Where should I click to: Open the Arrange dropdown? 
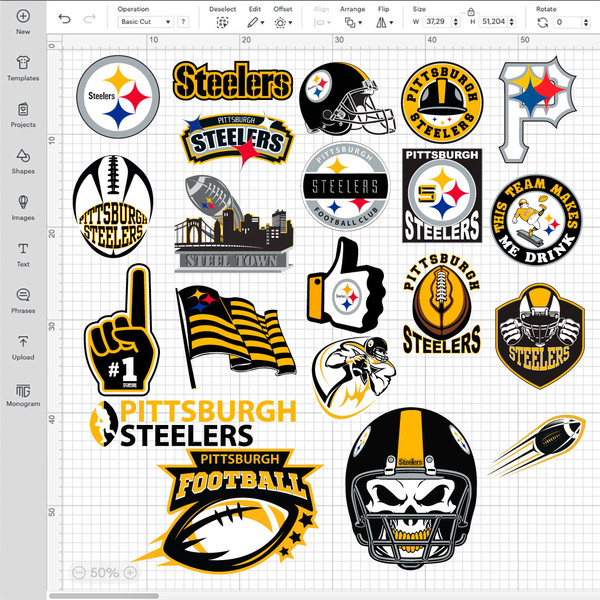[x=353, y=23]
